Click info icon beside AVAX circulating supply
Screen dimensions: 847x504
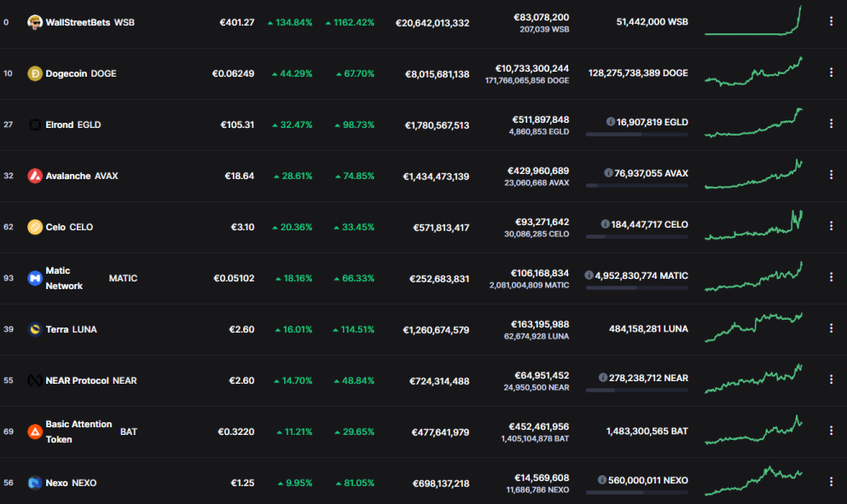coord(608,173)
